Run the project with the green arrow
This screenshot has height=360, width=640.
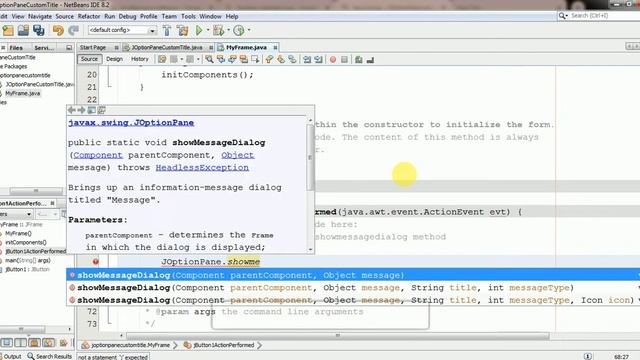point(199,30)
